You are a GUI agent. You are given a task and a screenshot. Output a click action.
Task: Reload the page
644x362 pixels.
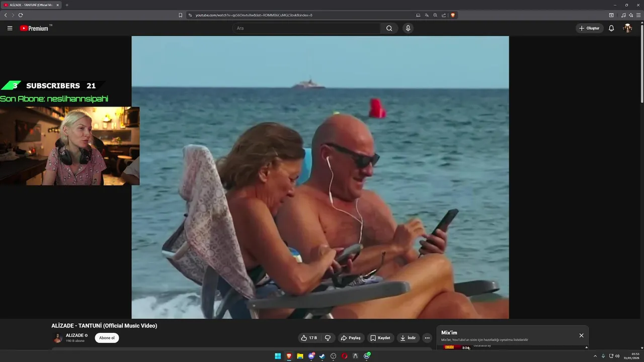[21, 15]
